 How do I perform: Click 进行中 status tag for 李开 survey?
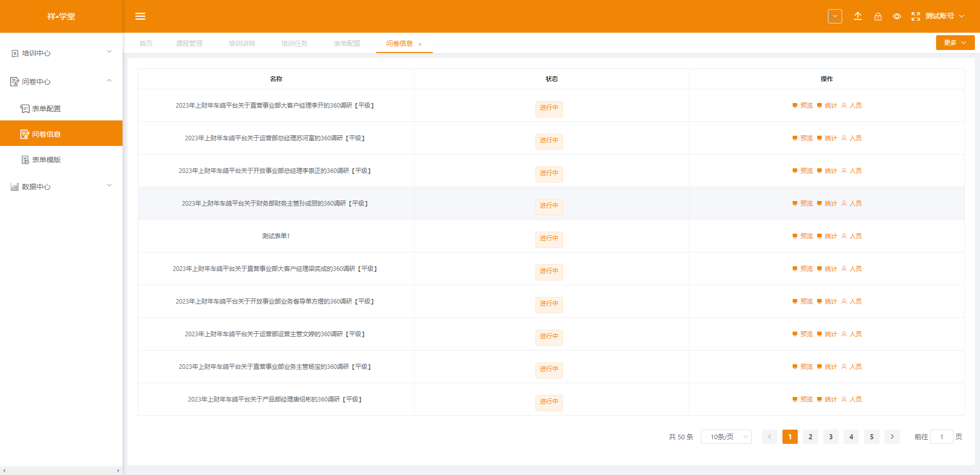point(549,108)
